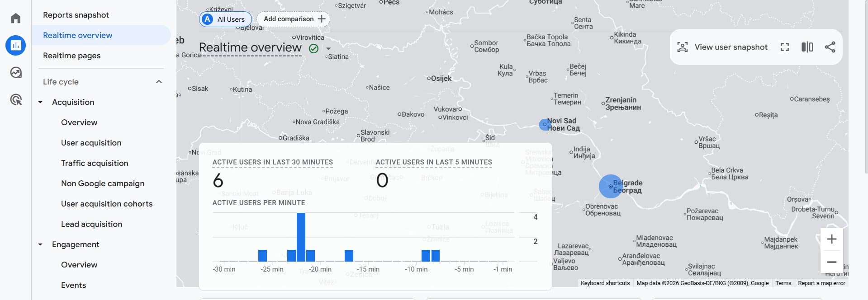This screenshot has height=300, width=868.
Task: Open the Home icon in left rail
Action: (x=16, y=18)
